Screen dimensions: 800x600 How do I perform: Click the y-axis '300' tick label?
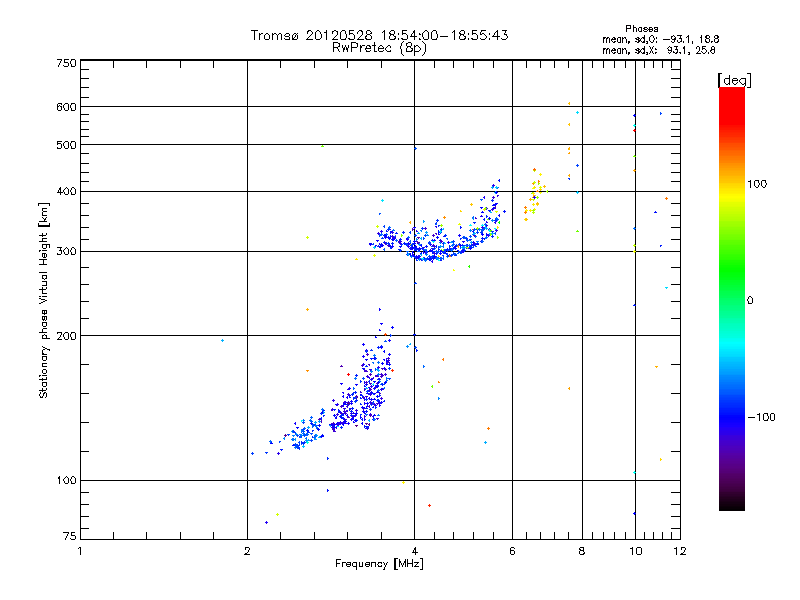66,252
